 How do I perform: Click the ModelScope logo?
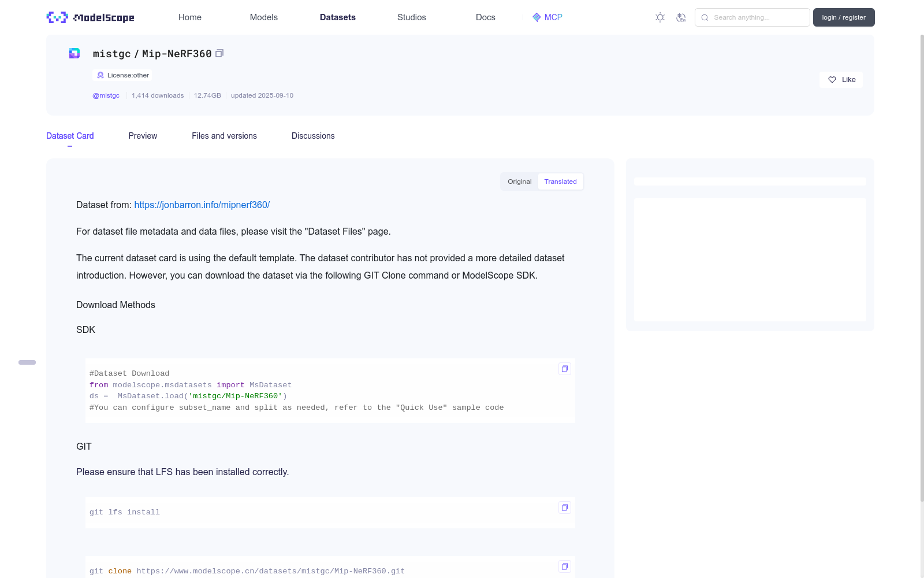[x=90, y=17]
